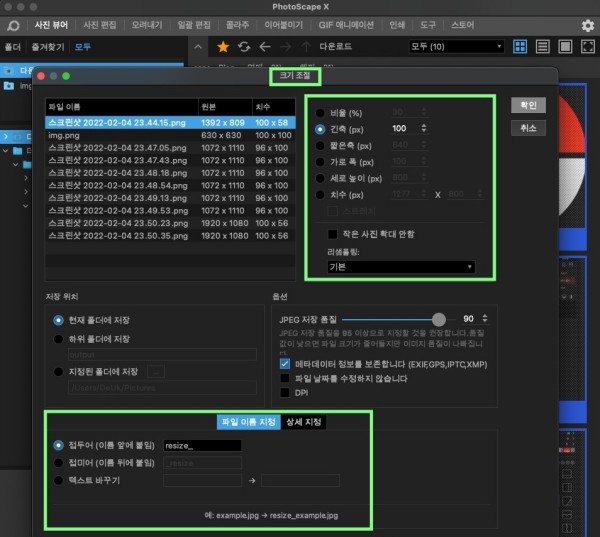Open the 모두 (10) filter dropdown

point(457,46)
